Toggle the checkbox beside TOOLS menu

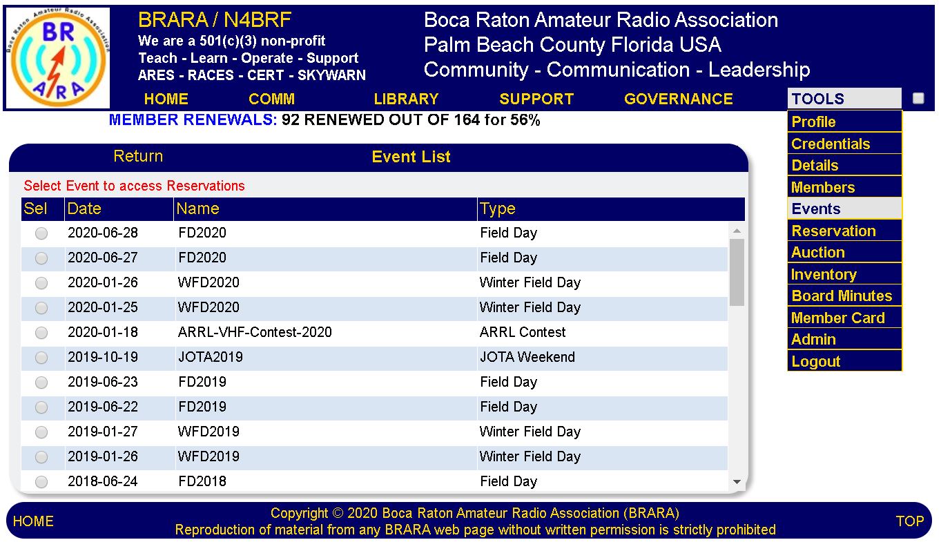(918, 99)
